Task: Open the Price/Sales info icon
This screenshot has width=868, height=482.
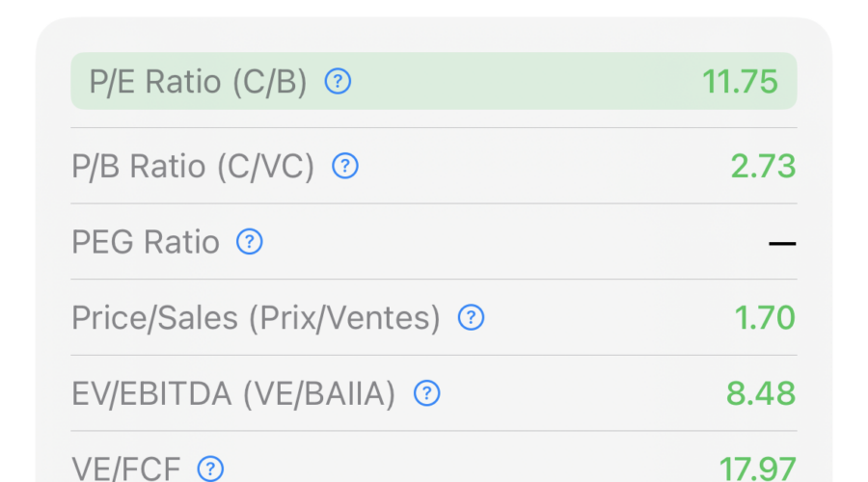Action: tap(471, 317)
